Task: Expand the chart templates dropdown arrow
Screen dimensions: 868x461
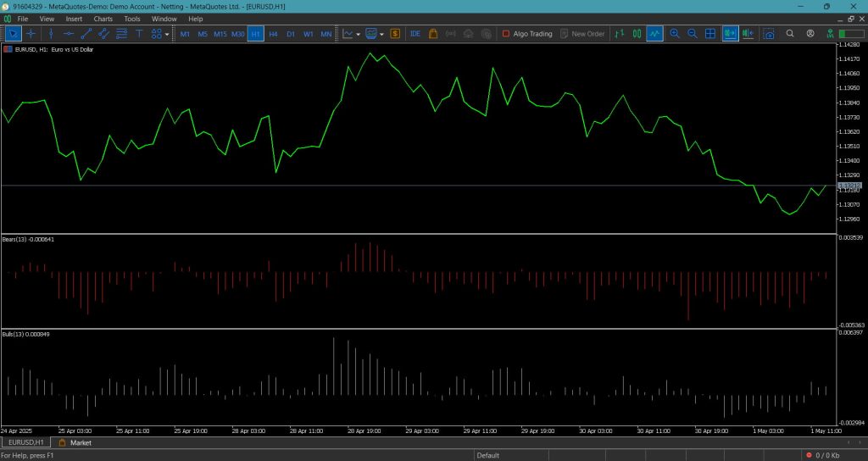Action: coord(381,34)
